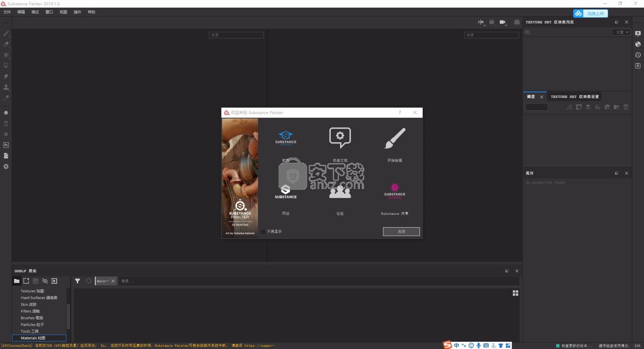Image resolution: width=644 pixels, height=349 pixels.
Task: Open the left viewport 材质 dropdown
Action: pyautogui.click(x=236, y=35)
